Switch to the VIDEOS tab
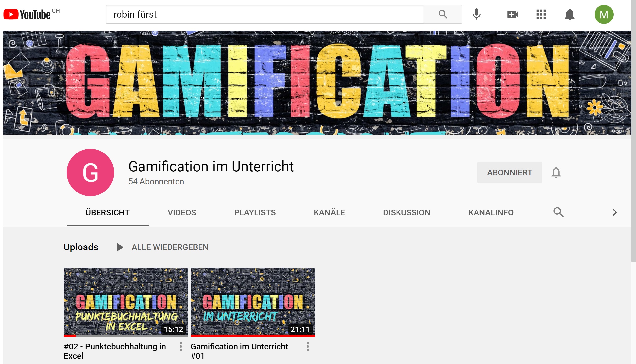The height and width of the screenshot is (364, 636). click(x=181, y=212)
